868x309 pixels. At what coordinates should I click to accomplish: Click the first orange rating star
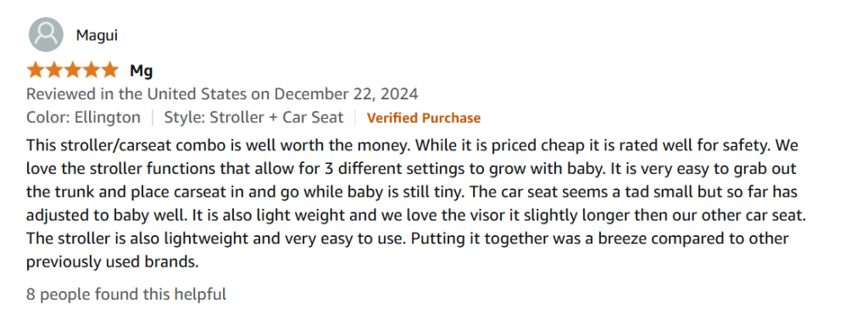[x=36, y=70]
